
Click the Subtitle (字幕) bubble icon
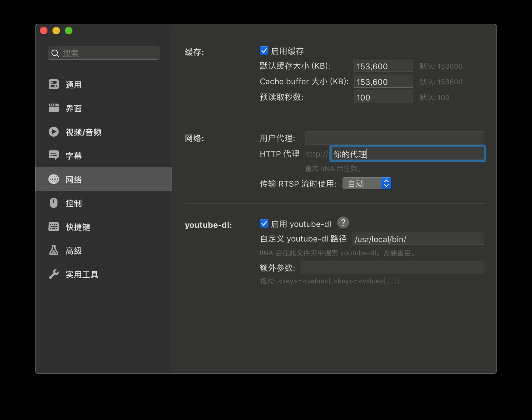click(x=54, y=155)
